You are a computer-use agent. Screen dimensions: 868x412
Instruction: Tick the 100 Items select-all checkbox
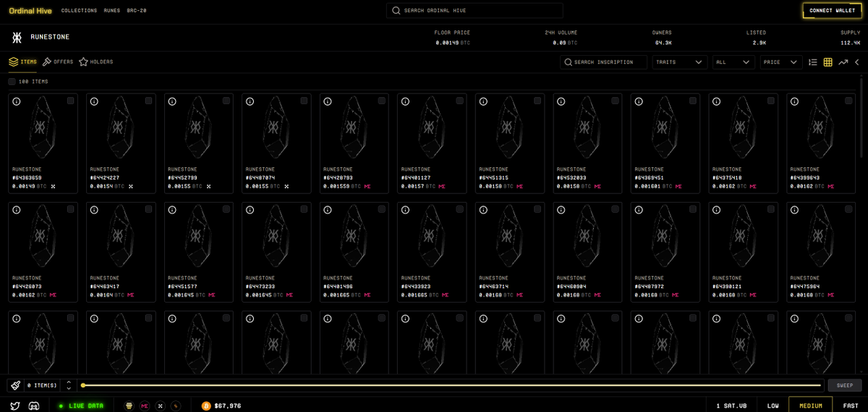coord(12,82)
